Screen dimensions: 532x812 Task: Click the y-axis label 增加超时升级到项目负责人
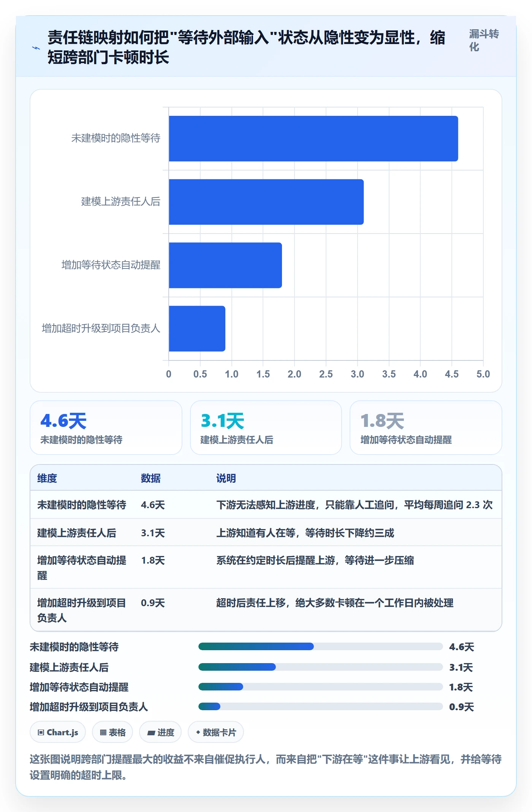[x=101, y=328]
